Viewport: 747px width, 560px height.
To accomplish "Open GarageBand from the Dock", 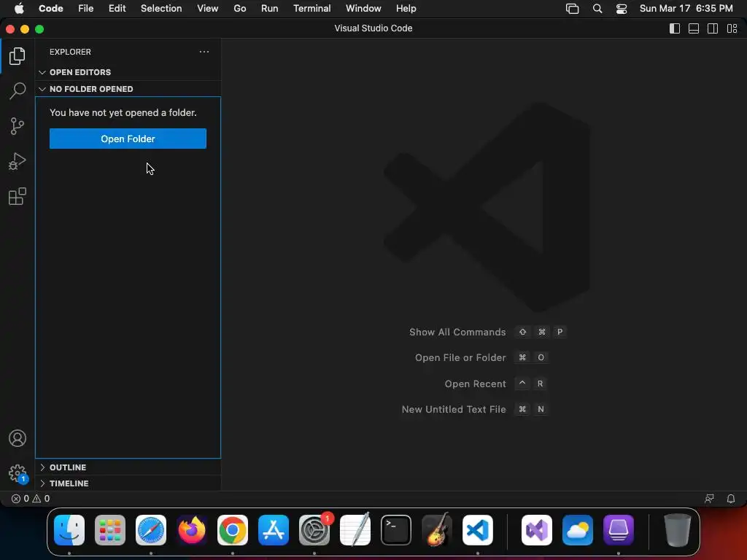I will click(437, 530).
